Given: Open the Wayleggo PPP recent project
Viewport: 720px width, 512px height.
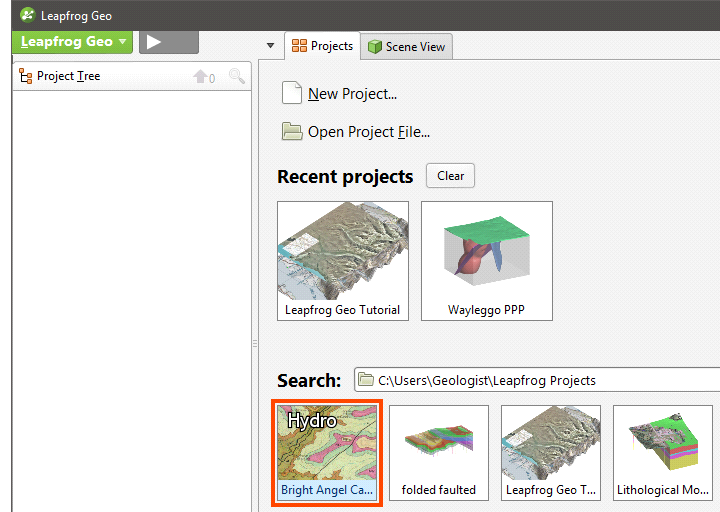Looking at the screenshot, I should pos(487,261).
